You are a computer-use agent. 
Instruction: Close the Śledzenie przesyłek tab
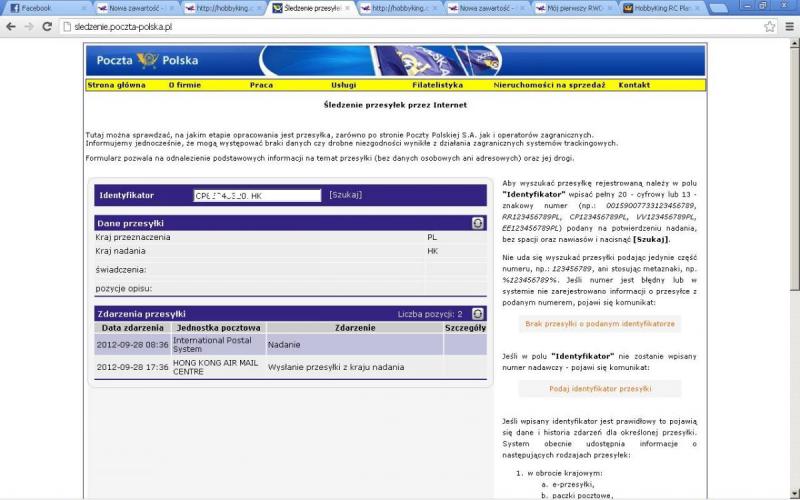(x=346, y=8)
